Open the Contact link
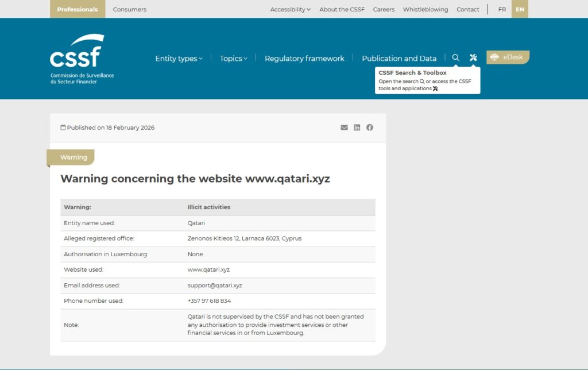588x370 pixels. pyautogui.click(x=467, y=9)
